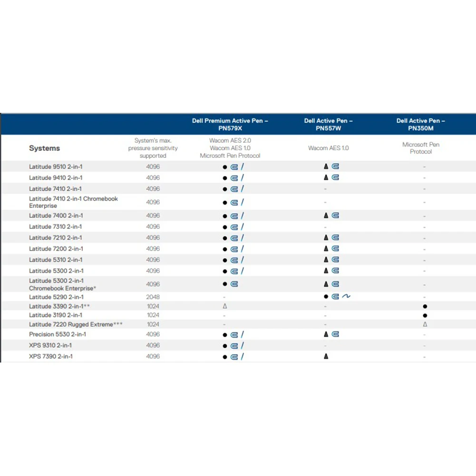Viewport: 476px width, 476px height.
Task: Click the 'XPS 7390 2-in-1' system name
Action: (x=51, y=356)
